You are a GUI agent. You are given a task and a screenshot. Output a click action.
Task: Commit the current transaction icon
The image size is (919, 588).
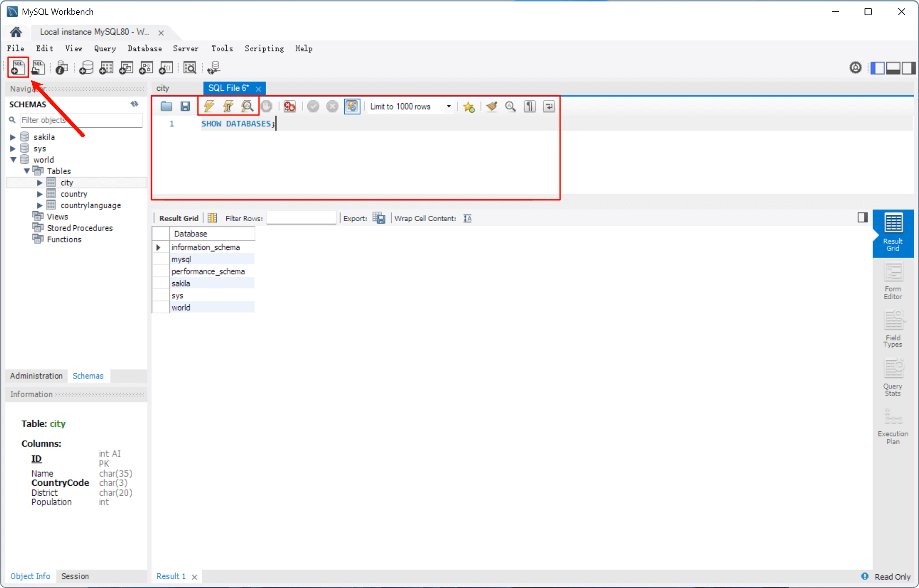click(313, 106)
